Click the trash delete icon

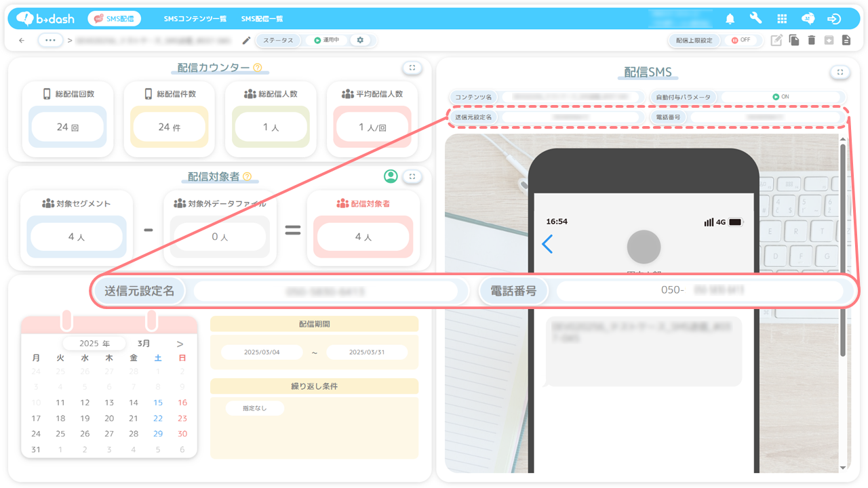(812, 41)
